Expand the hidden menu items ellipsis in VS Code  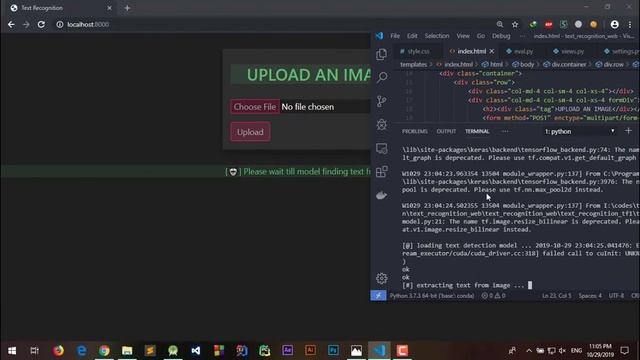point(522,36)
